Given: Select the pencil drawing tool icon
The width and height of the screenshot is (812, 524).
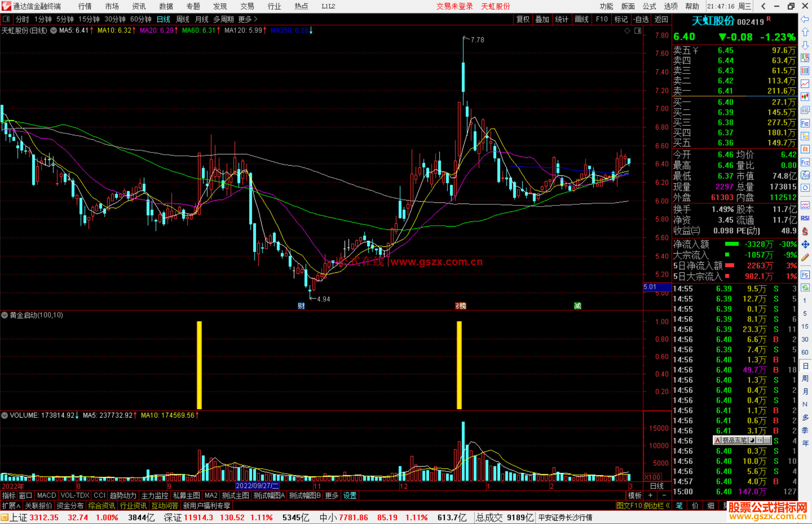Looking at the screenshot, I should pos(805,257).
